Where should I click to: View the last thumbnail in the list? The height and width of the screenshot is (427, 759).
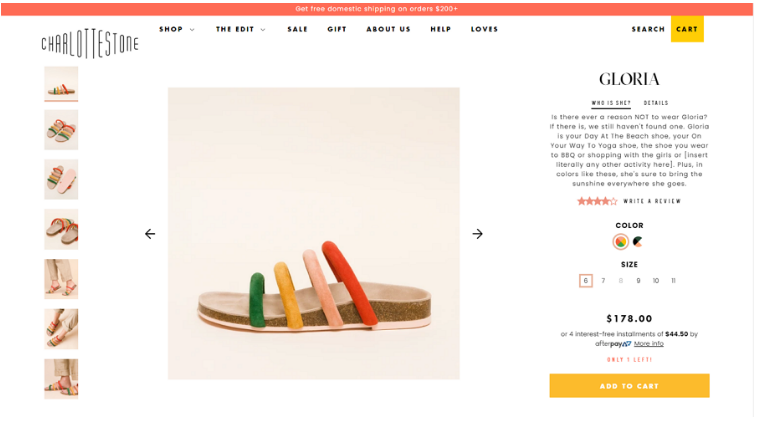pyautogui.click(x=61, y=379)
